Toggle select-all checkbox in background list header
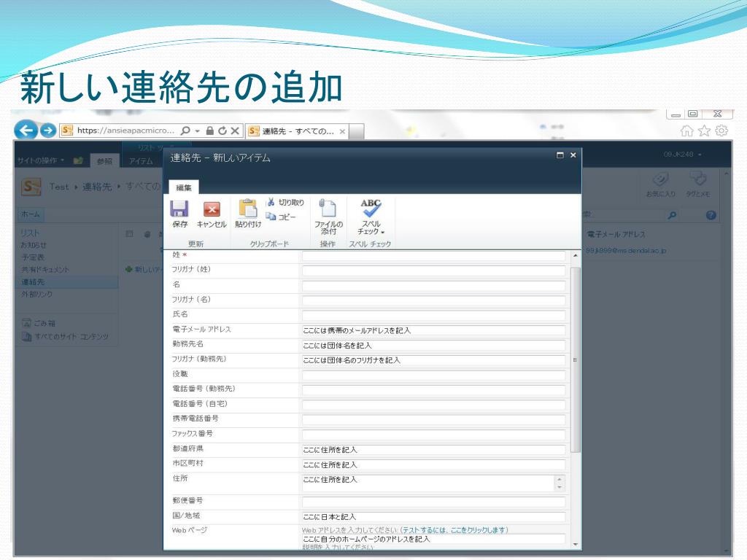The image size is (747, 560). 129,234
